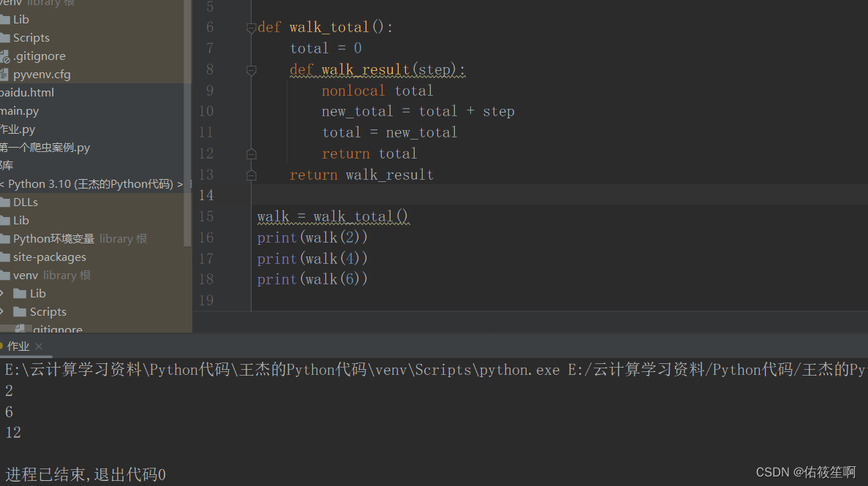Image resolution: width=868 pixels, height=486 pixels.
Task: Place cursor on 'nonlocal total' line
Action: tap(377, 91)
